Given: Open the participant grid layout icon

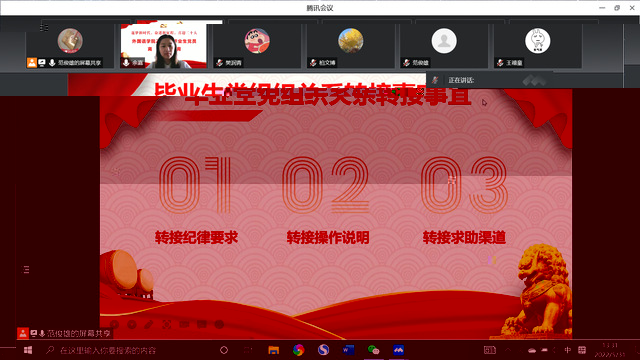Looking at the screenshot, I should point(44,27).
